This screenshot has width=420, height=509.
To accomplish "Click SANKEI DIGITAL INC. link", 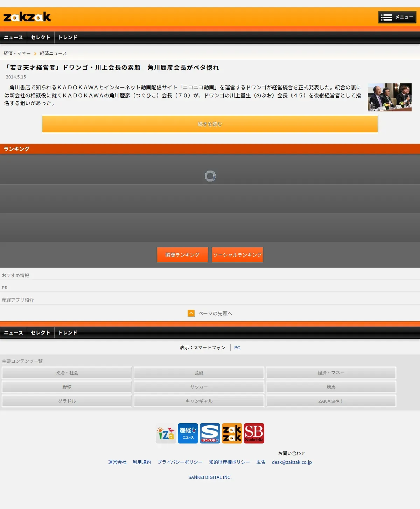I will (210, 477).
